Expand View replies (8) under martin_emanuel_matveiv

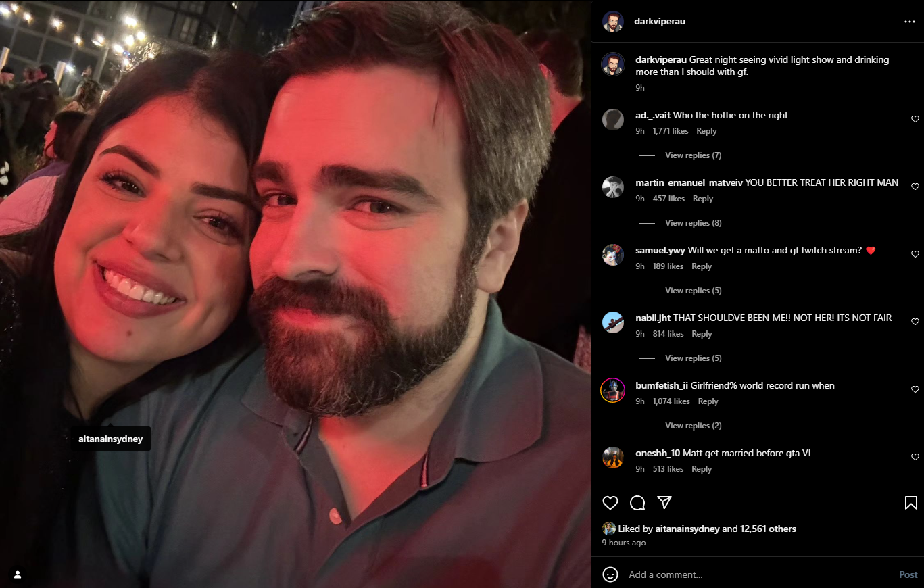[x=693, y=223]
